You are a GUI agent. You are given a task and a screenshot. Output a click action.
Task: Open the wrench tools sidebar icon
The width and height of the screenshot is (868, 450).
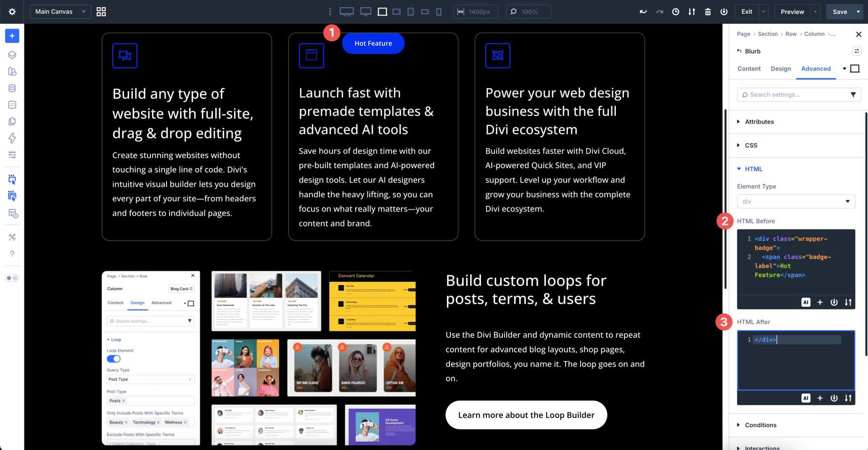(12, 237)
